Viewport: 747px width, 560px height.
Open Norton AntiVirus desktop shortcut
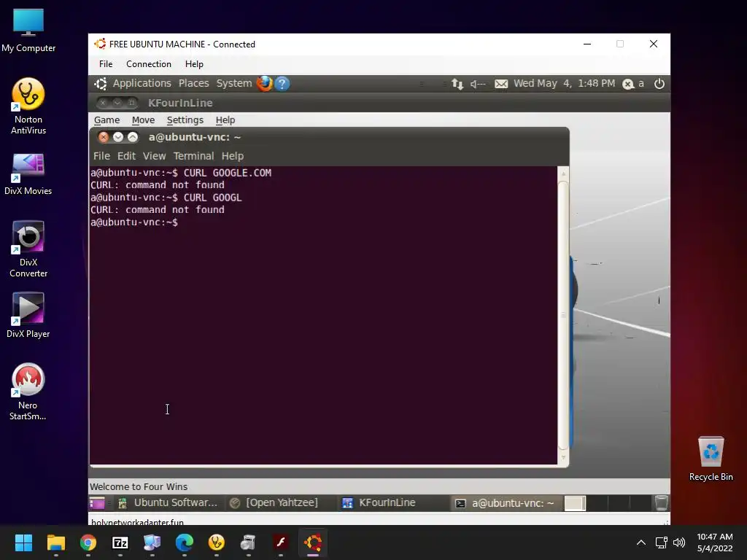tap(28, 106)
